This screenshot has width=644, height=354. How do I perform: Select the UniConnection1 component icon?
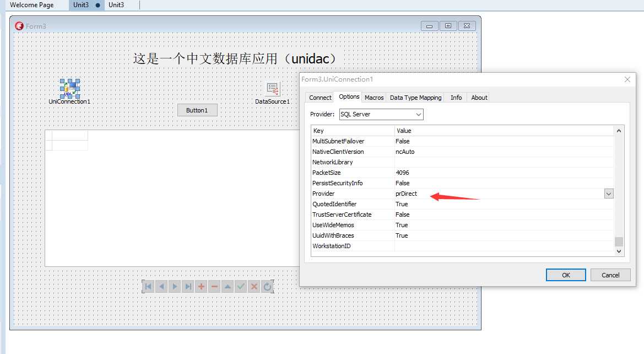pyautogui.click(x=70, y=88)
